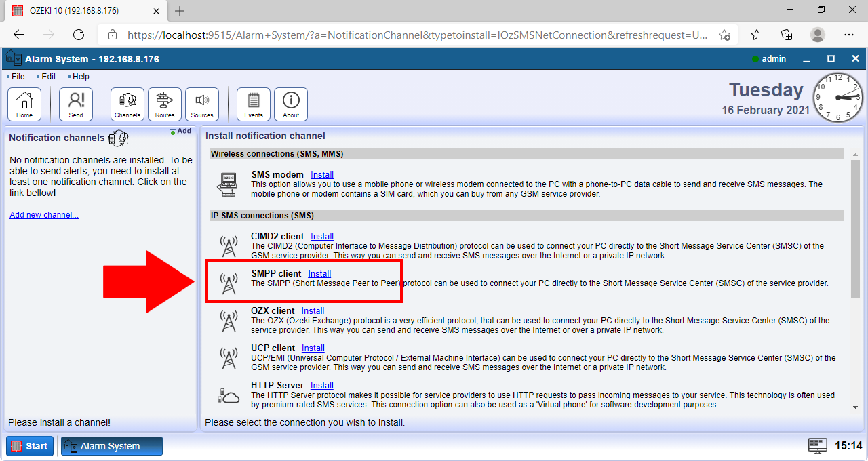Open the taskbar keyboard/monitor tray icon
Screen dimensions: 868x461
[x=818, y=445]
